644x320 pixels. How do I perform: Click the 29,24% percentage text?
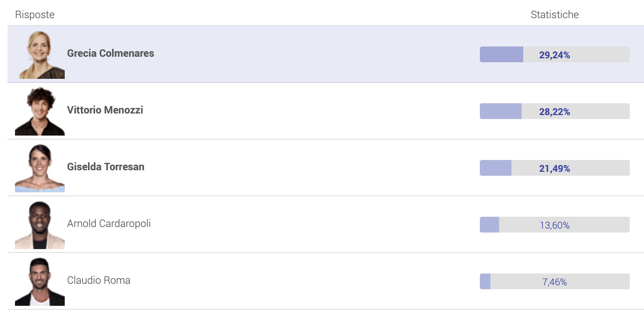point(554,55)
